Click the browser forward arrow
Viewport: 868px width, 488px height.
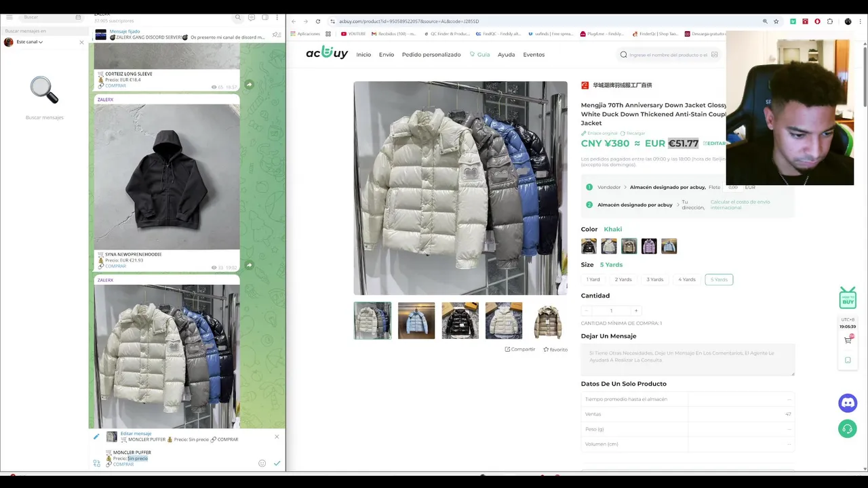pos(305,21)
